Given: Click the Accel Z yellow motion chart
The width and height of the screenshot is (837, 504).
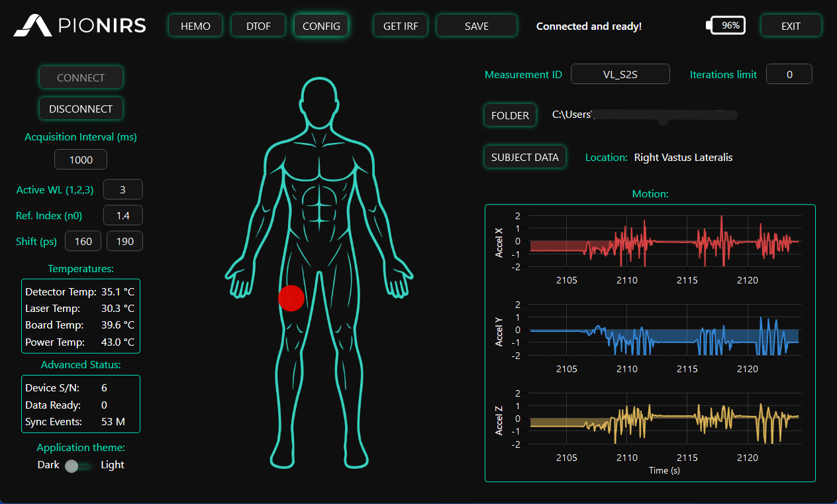Looking at the screenshot, I should (x=665, y=419).
